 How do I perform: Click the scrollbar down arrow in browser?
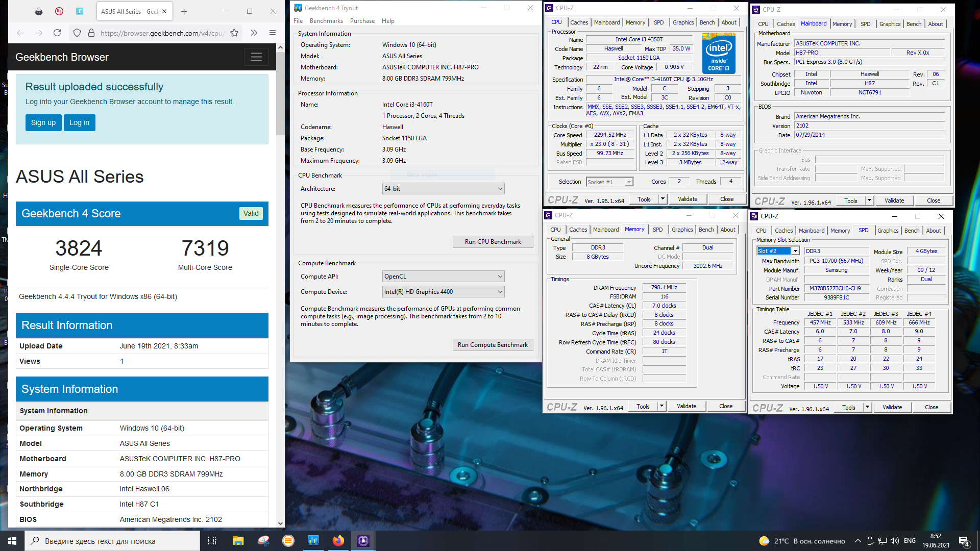(280, 523)
